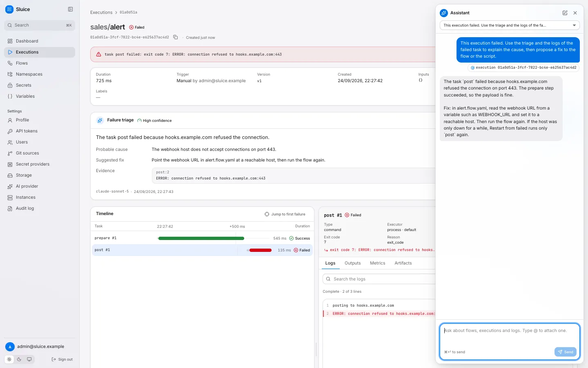Switch to the Logs tab
This screenshot has width=588, height=368.
coord(330,263)
